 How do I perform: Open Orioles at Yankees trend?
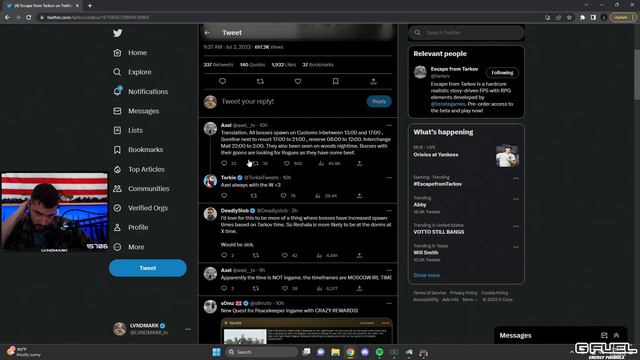pyautogui.click(x=436, y=155)
